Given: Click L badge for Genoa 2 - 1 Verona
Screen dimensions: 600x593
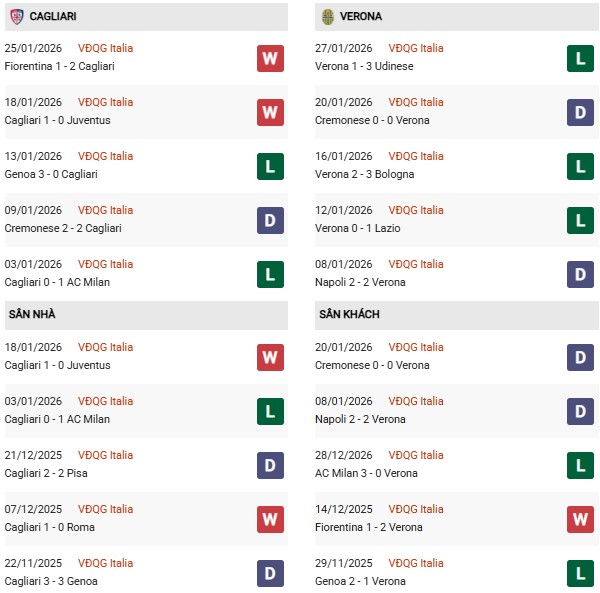Looking at the screenshot, I should pos(580,573).
